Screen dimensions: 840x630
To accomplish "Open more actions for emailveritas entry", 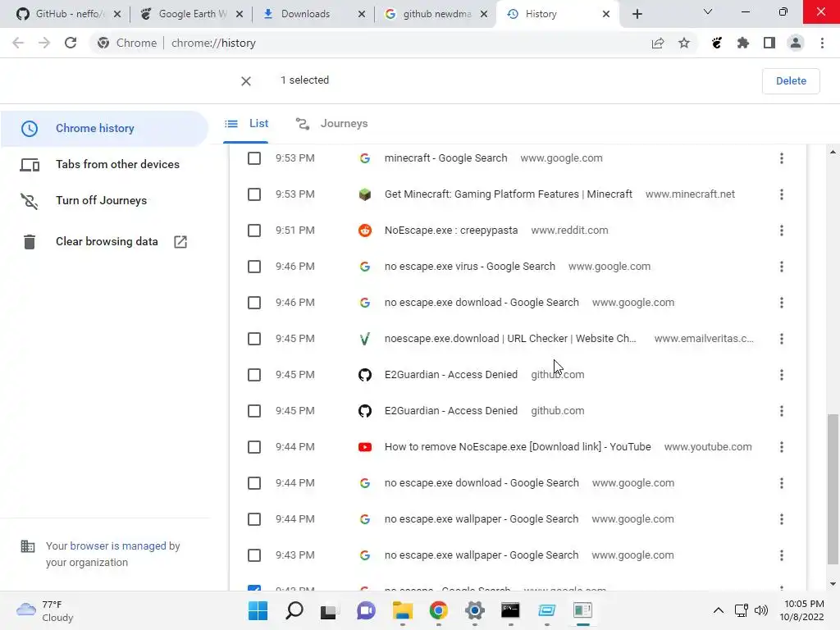I will (782, 339).
